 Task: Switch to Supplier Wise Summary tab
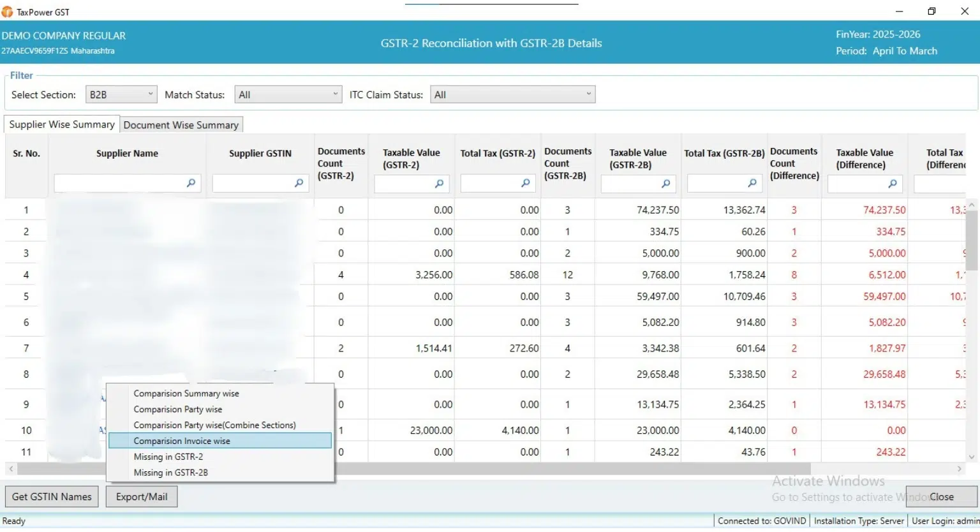click(62, 124)
